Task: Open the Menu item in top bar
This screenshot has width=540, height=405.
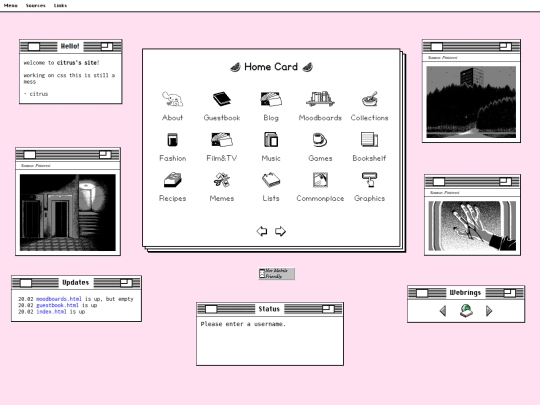Action: point(11,6)
